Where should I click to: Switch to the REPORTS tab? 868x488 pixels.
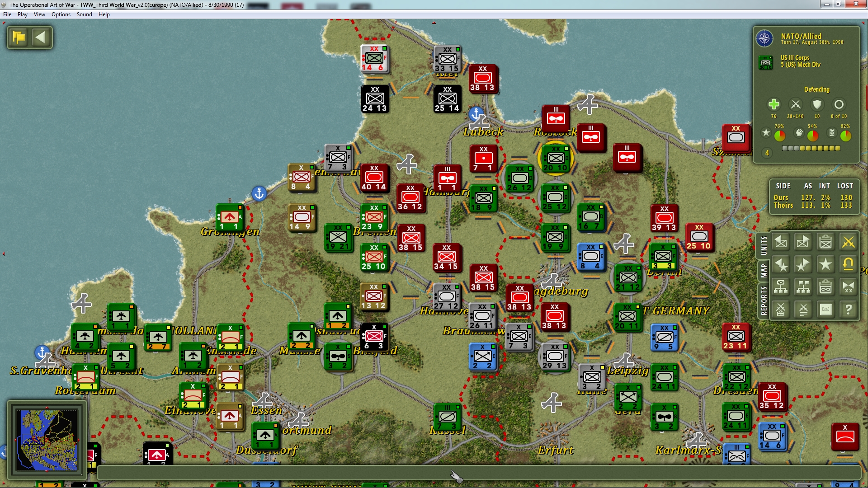tap(764, 300)
